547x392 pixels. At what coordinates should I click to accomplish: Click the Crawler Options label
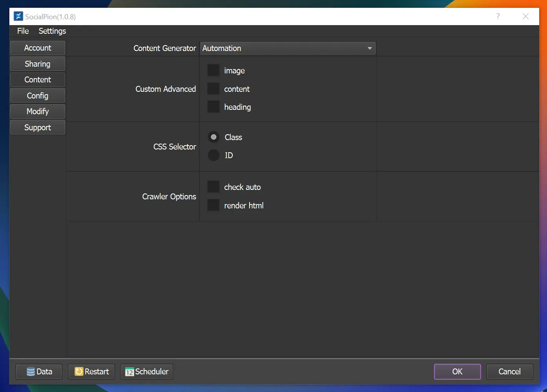[x=169, y=197]
